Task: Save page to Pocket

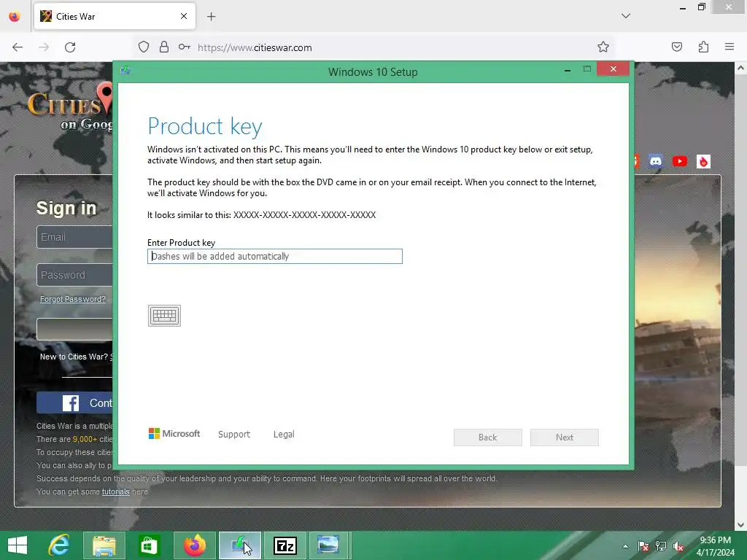Action: (677, 47)
